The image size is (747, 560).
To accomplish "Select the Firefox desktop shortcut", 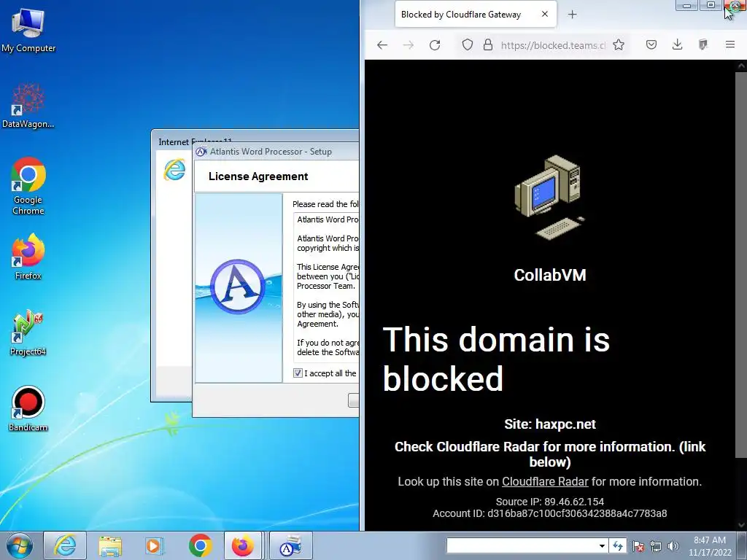I will pyautogui.click(x=28, y=256).
